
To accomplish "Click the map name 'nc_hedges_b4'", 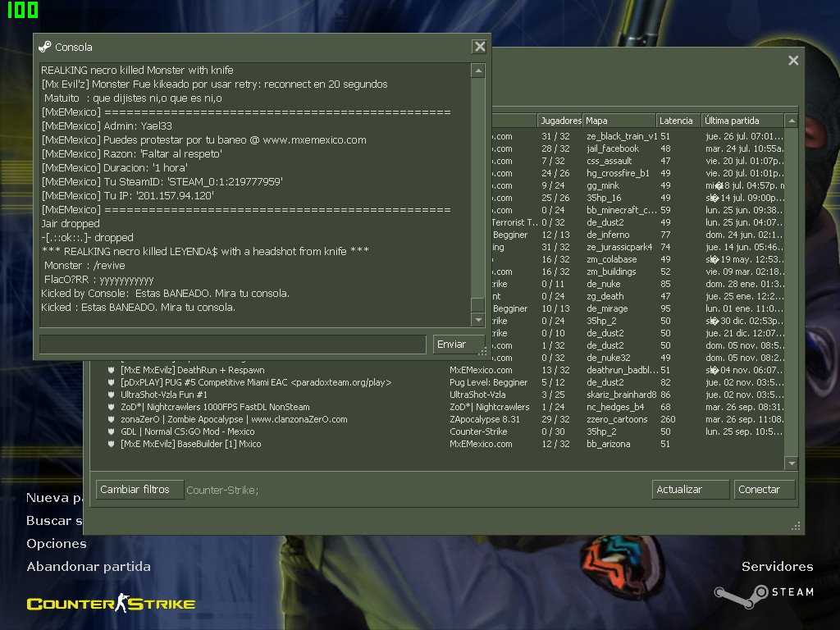I will [615, 407].
